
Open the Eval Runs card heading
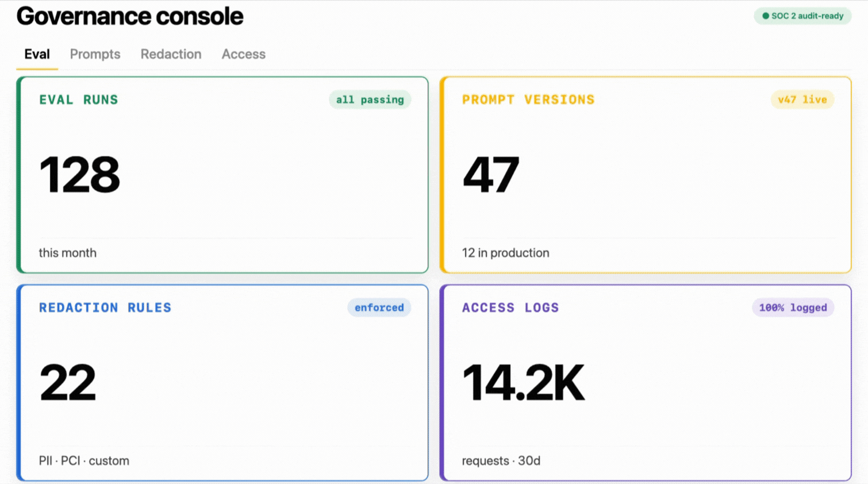tap(78, 99)
